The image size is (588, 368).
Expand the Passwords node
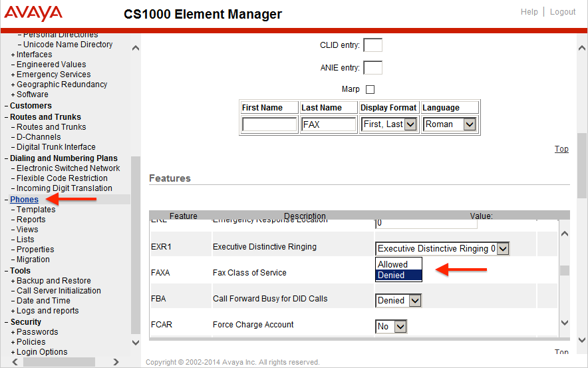pos(13,332)
